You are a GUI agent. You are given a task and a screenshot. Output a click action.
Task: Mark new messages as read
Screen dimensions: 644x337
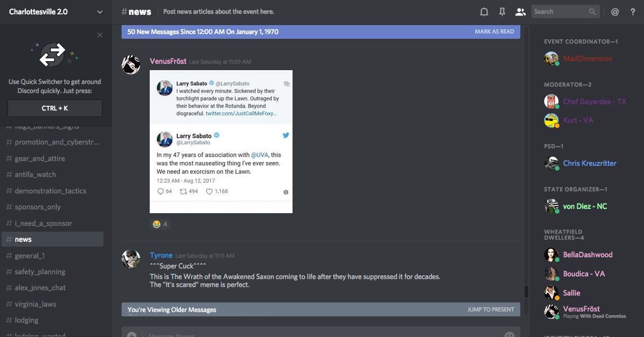coord(494,32)
